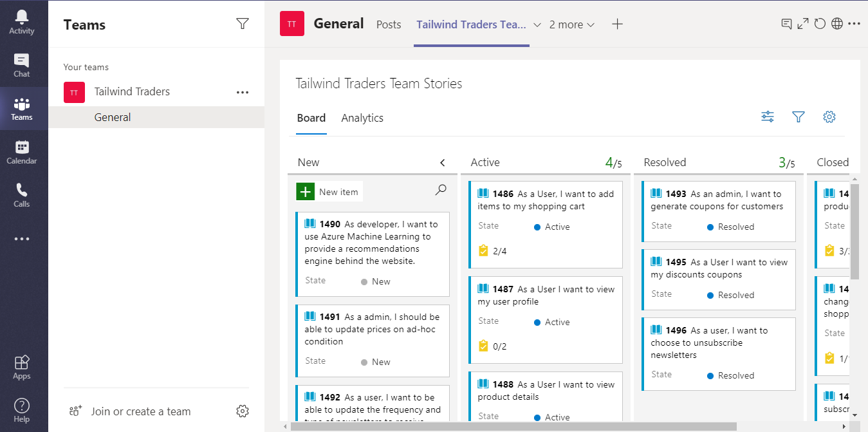Change the State value of story 1496
This screenshot has width=868, height=432.
pyautogui.click(x=730, y=375)
